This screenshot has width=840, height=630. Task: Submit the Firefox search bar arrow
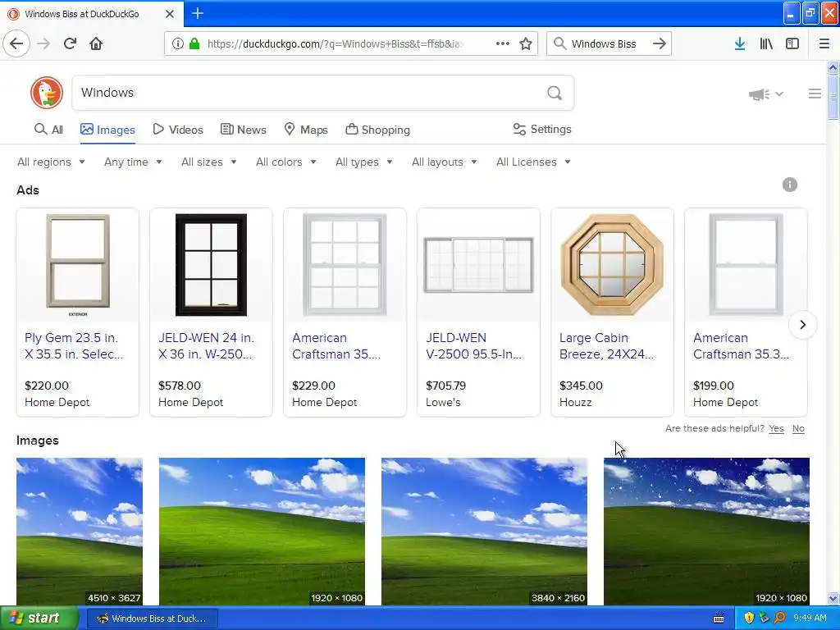660,43
